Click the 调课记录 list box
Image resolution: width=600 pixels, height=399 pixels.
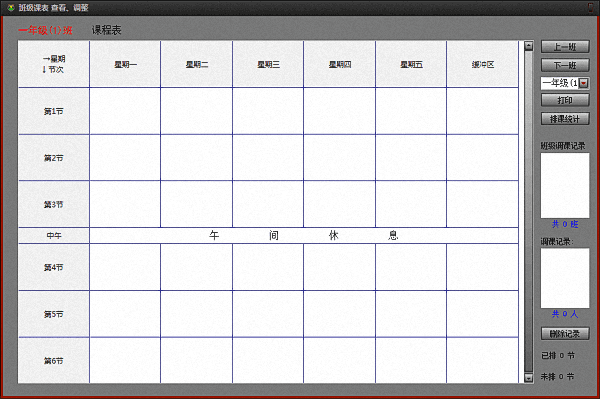tap(565, 278)
